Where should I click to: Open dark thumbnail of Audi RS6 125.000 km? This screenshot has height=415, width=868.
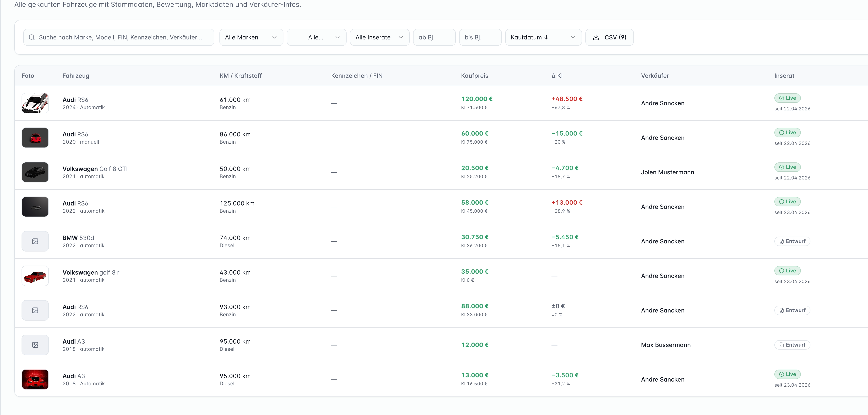pyautogui.click(x=35, y=207)
